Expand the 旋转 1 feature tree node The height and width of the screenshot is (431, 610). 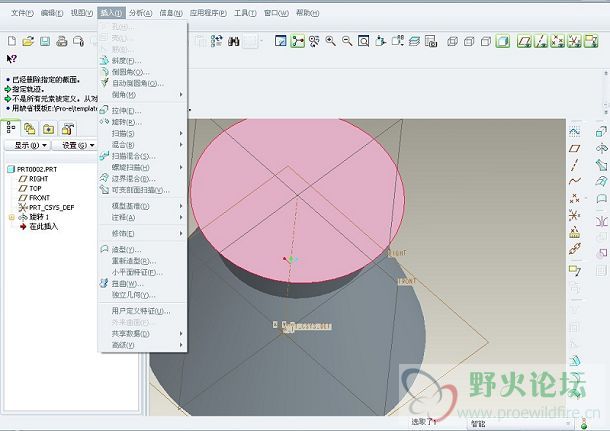(x=11, y=217)
